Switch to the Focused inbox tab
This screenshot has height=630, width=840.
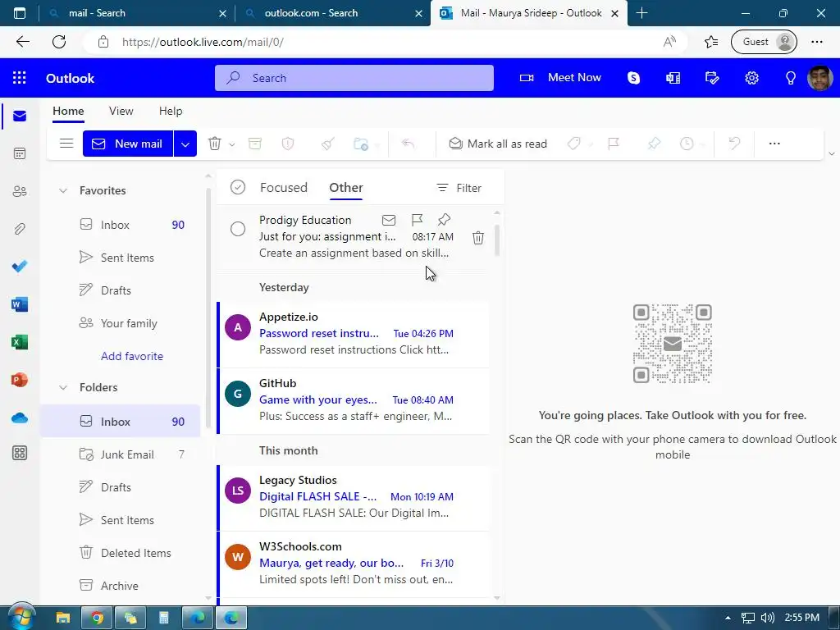[x=283, y=188]
